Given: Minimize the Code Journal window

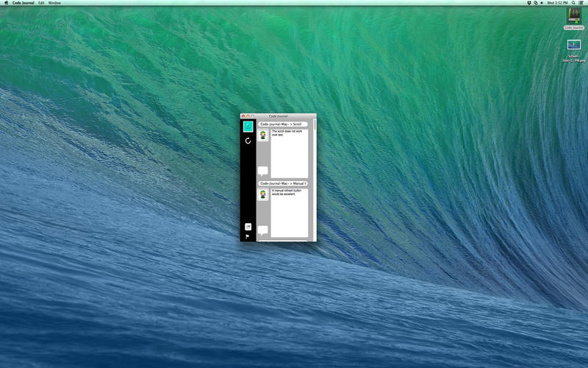Looking at the screenshot, I should tap(248, 116).
